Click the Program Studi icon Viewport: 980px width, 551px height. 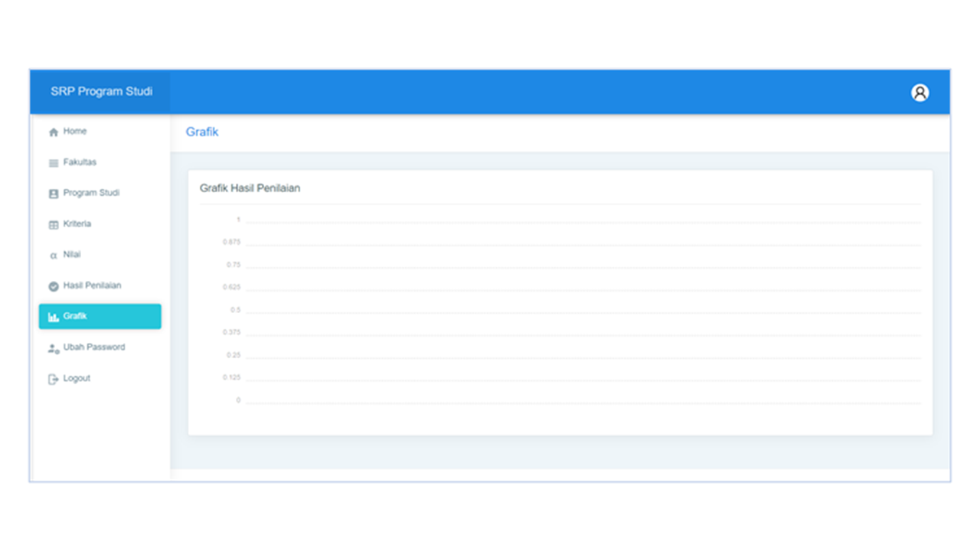pyautogui.click(x=54, y=194)
